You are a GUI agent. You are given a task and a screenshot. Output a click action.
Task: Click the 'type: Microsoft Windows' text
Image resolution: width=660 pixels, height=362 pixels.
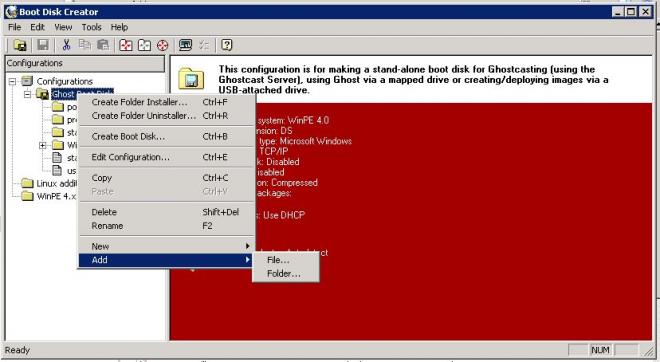[x=306, y=141]
